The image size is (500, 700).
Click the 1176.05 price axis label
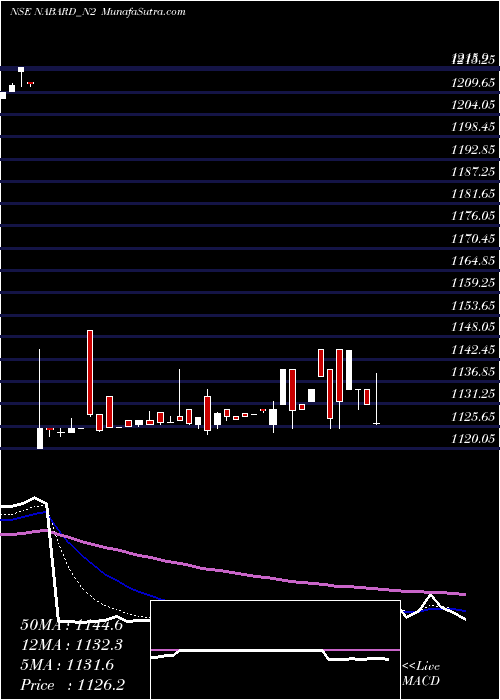point(473,217)
